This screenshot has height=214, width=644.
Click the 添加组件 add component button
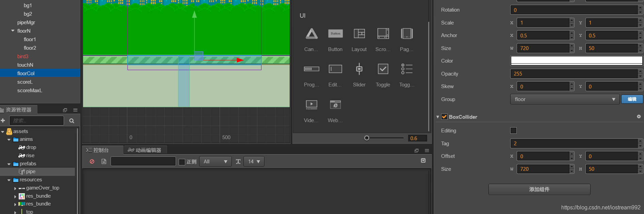[539, 190]
